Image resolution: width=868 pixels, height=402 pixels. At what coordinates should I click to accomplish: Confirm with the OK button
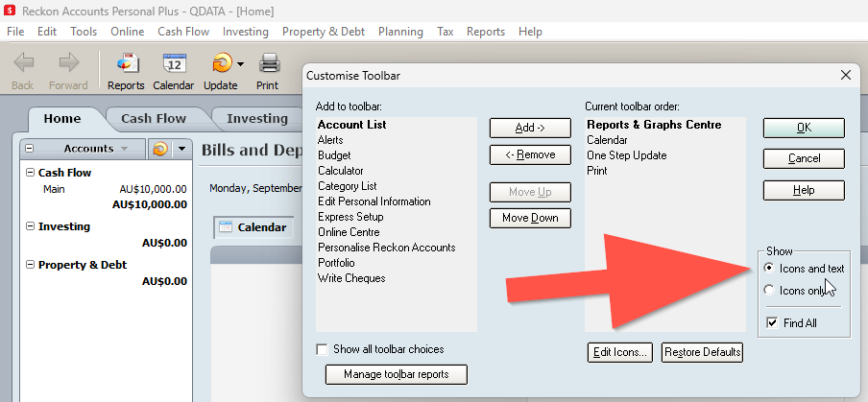click(804, 128)
